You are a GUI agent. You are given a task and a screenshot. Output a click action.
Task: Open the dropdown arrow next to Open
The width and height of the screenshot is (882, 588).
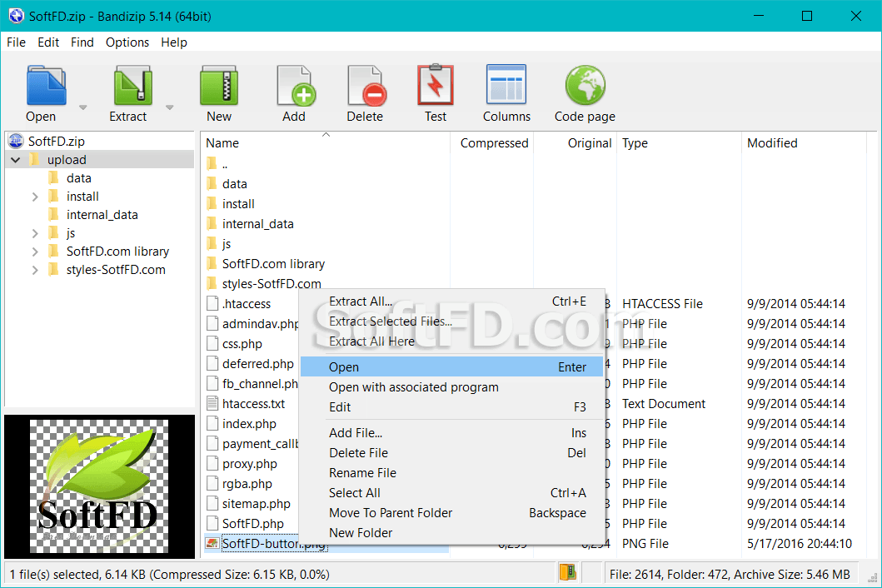[82, 107]
